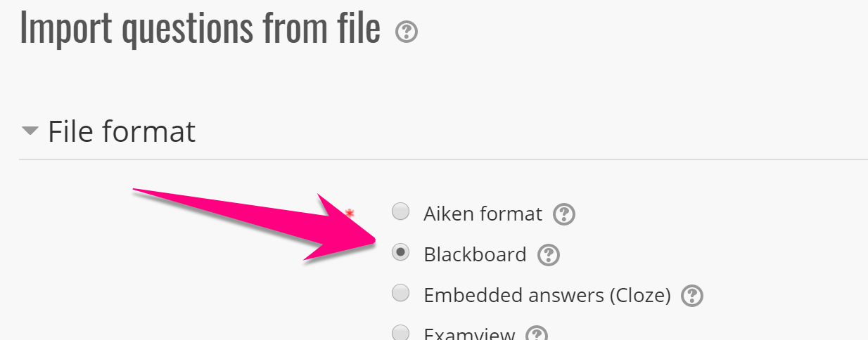Select Embedded answers (Cloze) radio button

pyautogui.click(x=400, y=293)
